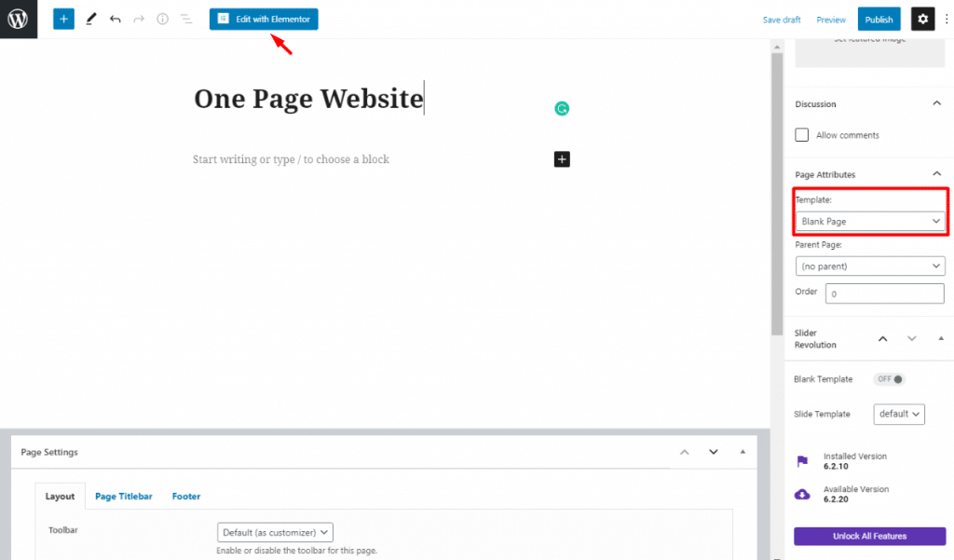This screenshot has width=954, height=560.
Task: Switch to the Page Titlebar tab
Action: point(123,497)
